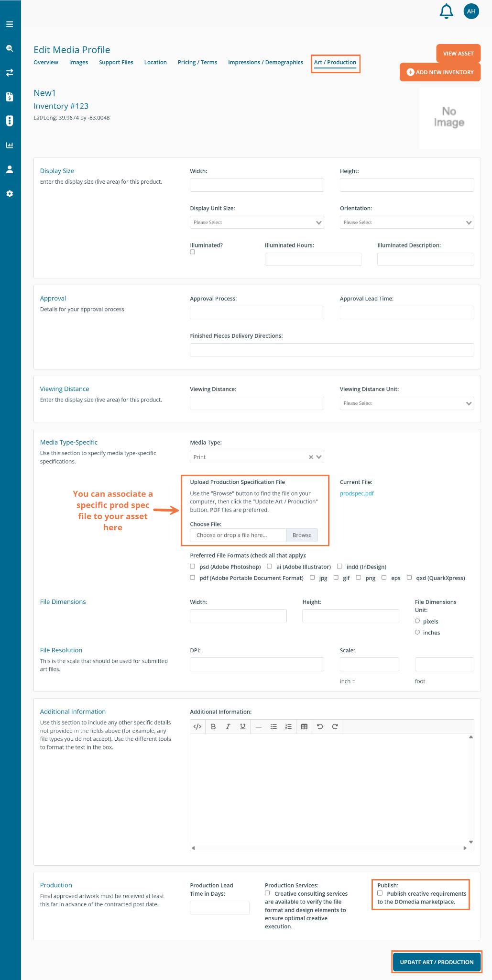Open the Viewing Distance Unit dropdown

406,403
